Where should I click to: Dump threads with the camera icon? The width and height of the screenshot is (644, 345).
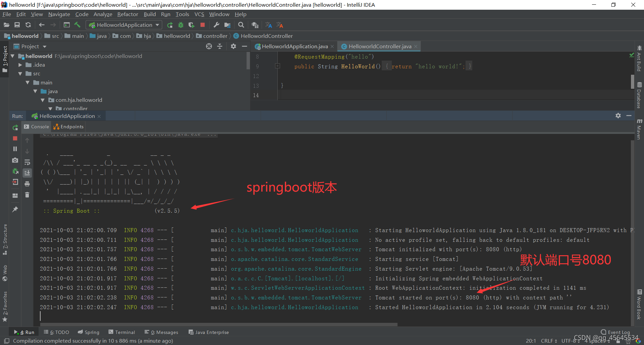[15, 160]
